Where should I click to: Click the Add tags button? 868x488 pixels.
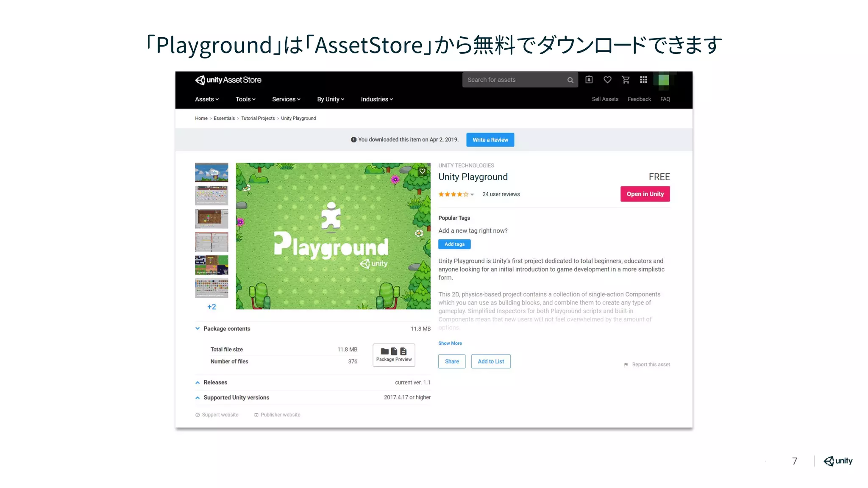pyautogui.click(x=454, y=244)
